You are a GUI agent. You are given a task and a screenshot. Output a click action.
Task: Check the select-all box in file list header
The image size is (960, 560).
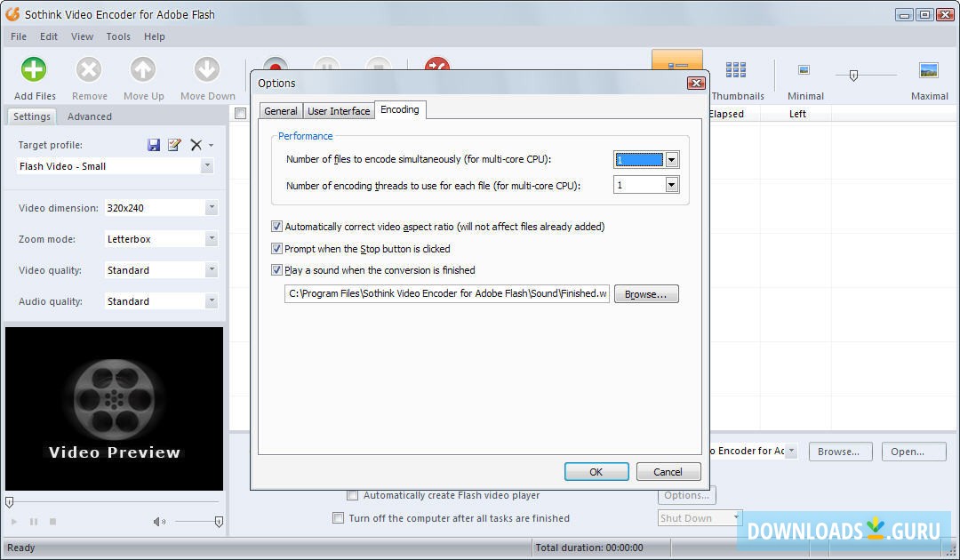241,113
